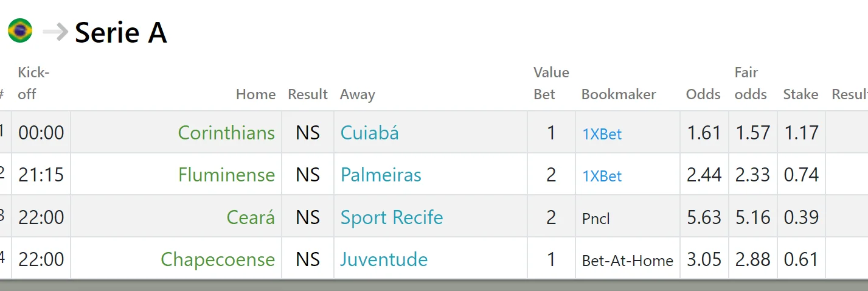Open 1XBet link in Fluminense row
868x291 pixels.
click(602, 177)
